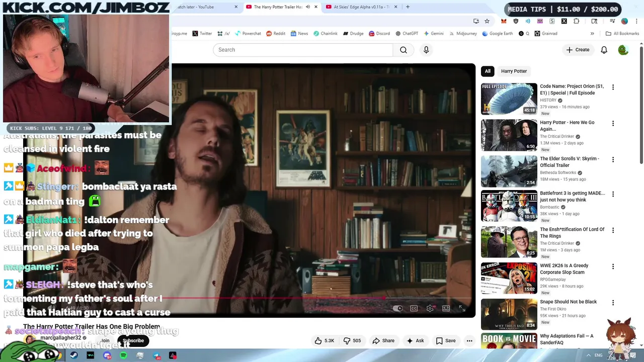Open options menu for Code Name: Project Orion
The height and width of the screenshot is (362, 644).
(613, 87)
